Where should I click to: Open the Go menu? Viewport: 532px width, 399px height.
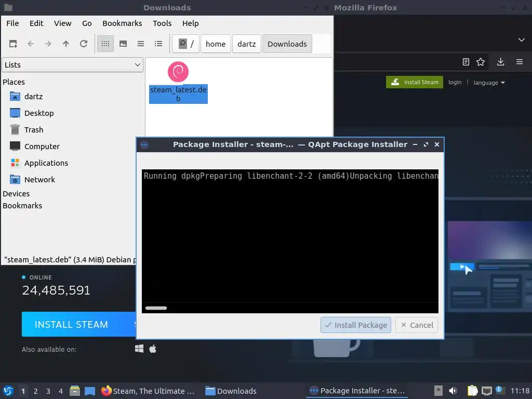(87, 23)
